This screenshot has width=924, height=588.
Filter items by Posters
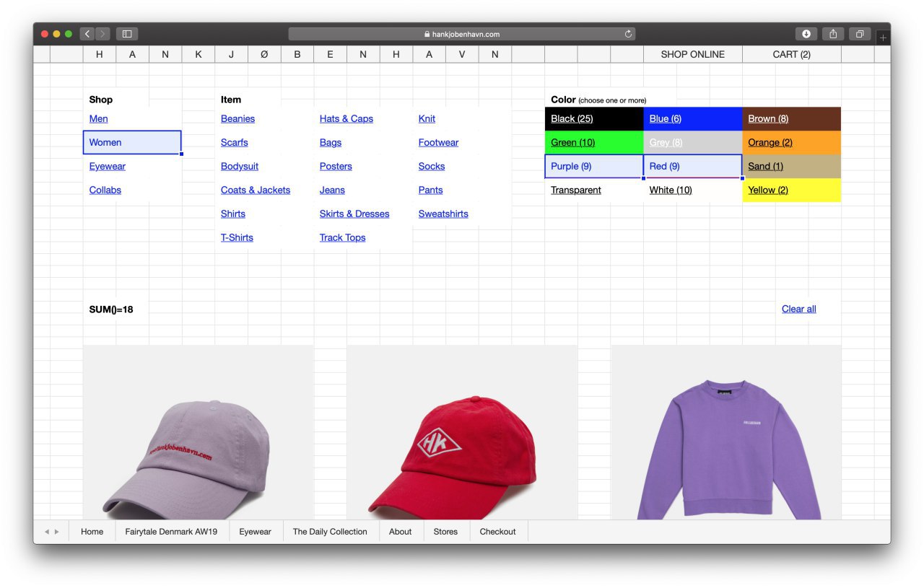click(336, 166)
